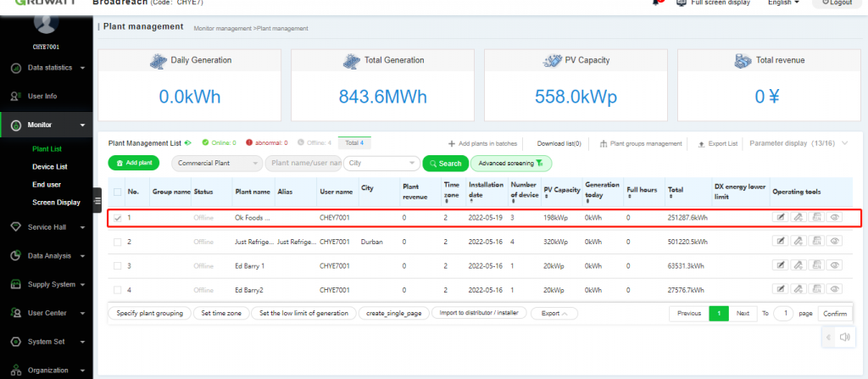This screenshot has width=868, height=379.
Task: Open Device List in sidebar
Action: coord(50,167)
